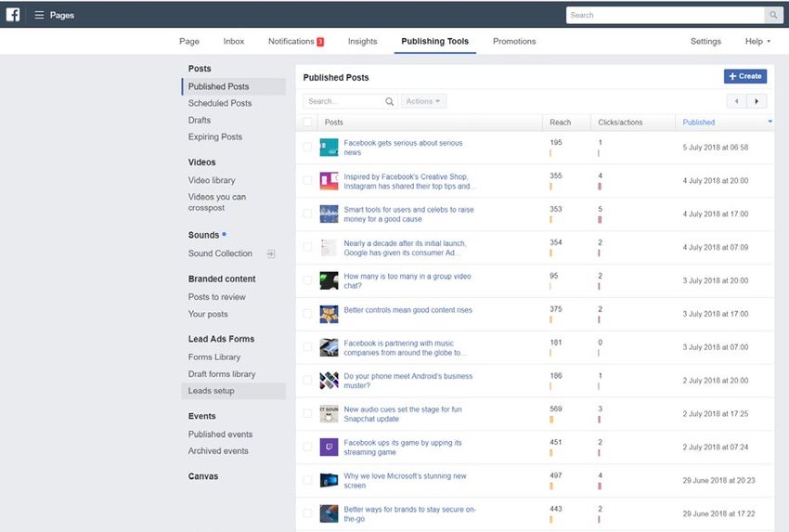
Task: Open Forms Library in sidebar
Action: pos(214,357)
